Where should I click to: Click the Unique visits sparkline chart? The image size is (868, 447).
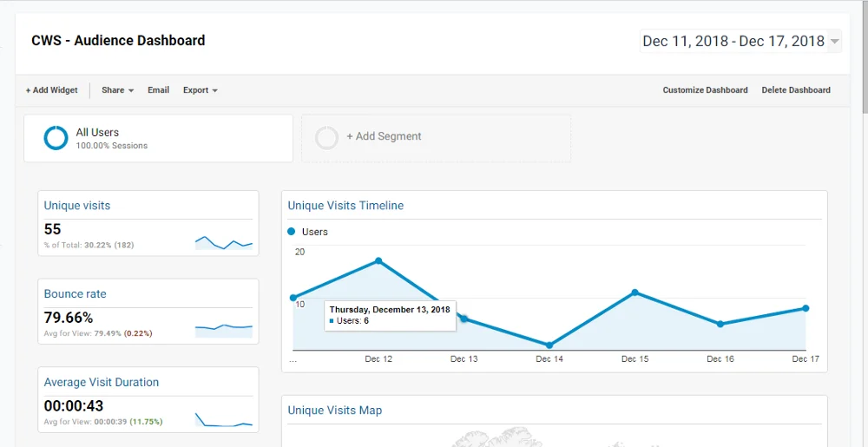click(224, 242)
